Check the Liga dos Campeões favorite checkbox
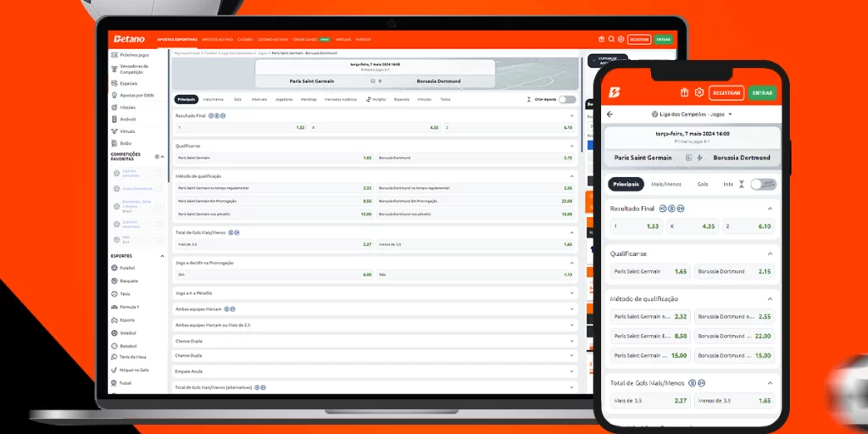 click(159, 173)
